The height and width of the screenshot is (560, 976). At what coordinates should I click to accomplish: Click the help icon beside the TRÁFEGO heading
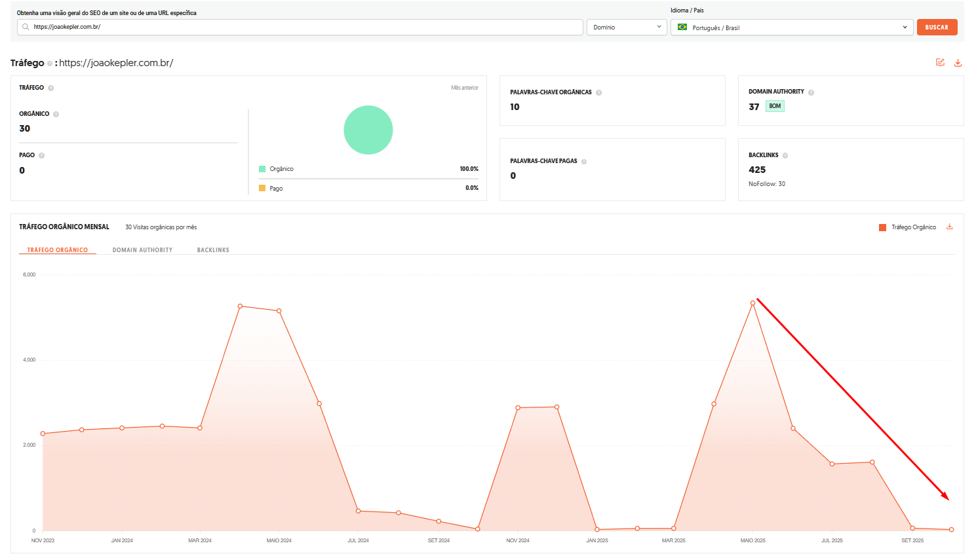pyautogui.click(x=50, y=88)
